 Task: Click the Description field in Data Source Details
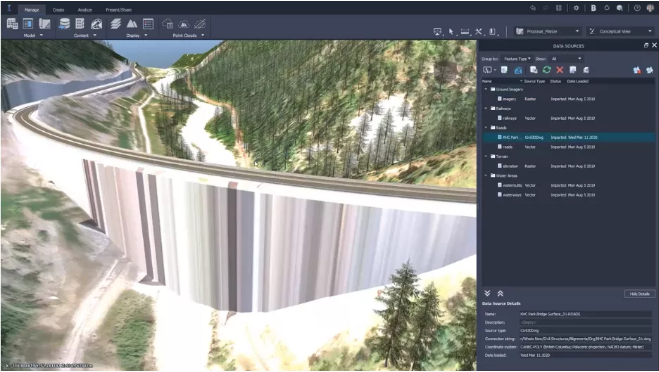pyautogui.click(x=586, y=322)
